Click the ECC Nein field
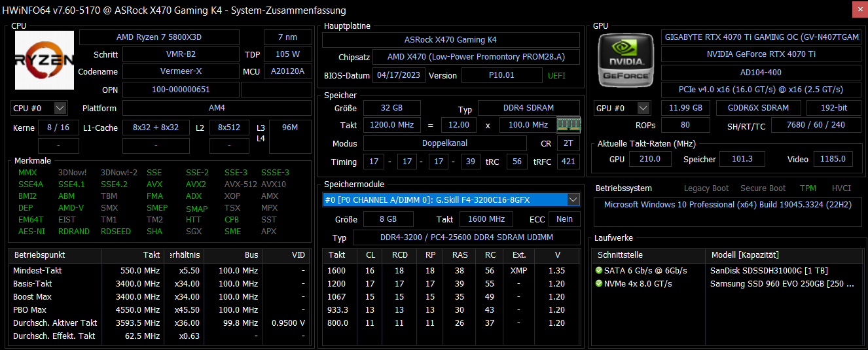The height and width of the screenshot is (350, 868). (x=564, y=219)
